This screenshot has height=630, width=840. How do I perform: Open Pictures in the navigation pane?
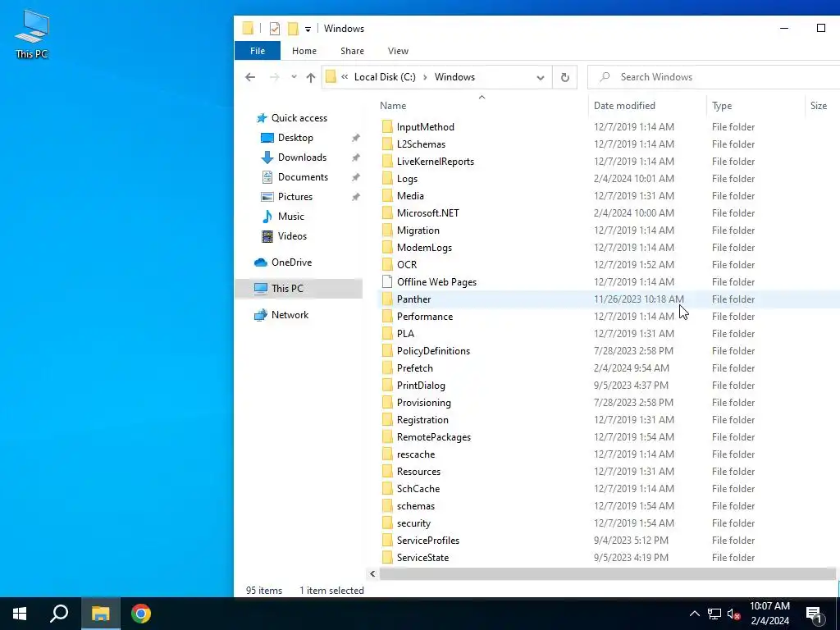[294, 197]
